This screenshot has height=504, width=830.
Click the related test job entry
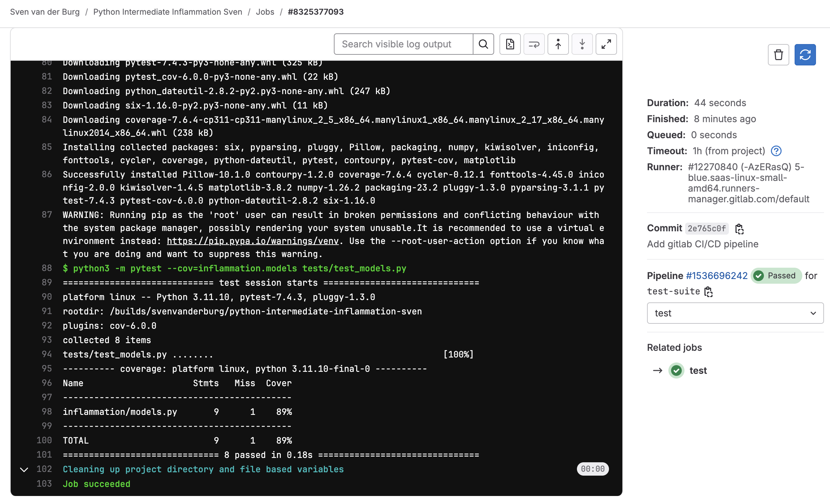[698, 370]
